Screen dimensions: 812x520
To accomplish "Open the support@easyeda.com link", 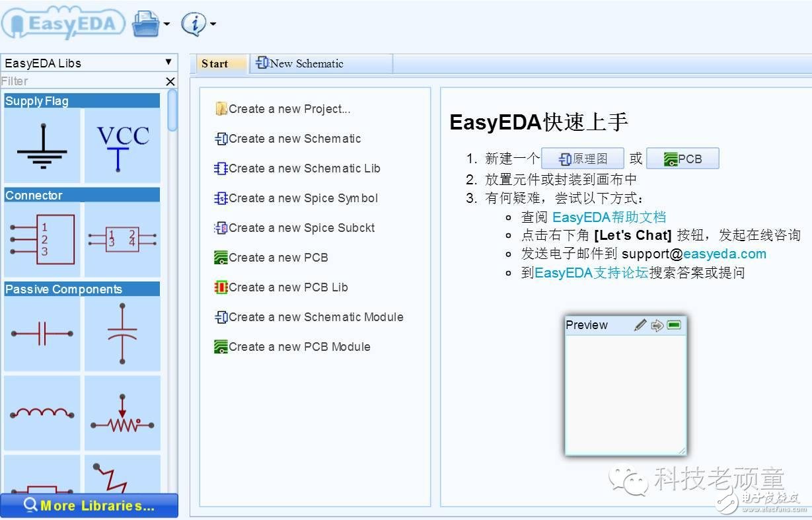I will 694,254.
